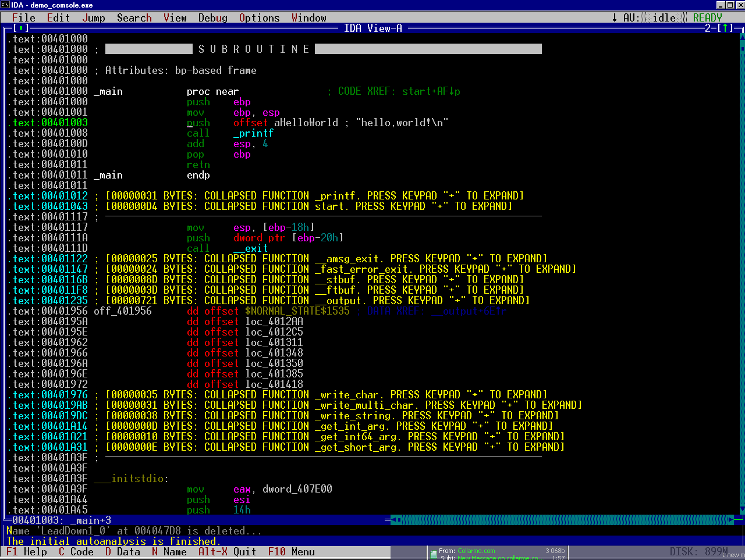Click the Collarme.com message notification icon

433,555
